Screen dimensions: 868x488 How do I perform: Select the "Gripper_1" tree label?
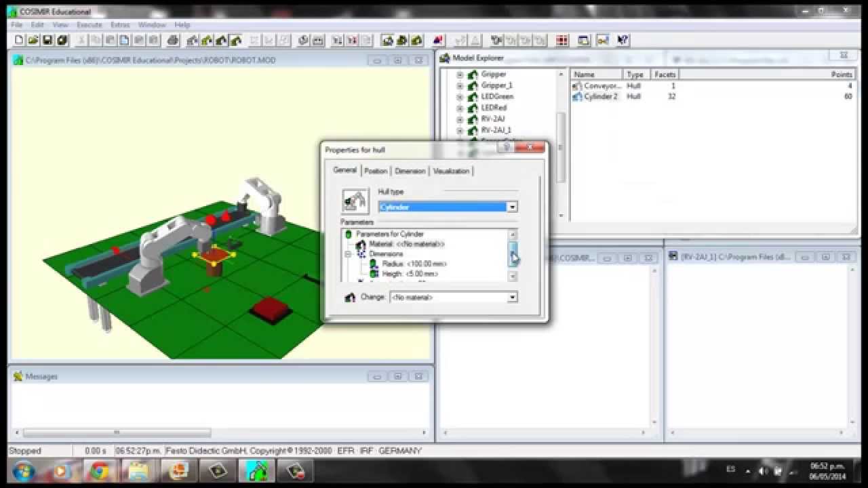tap(497, 86)
